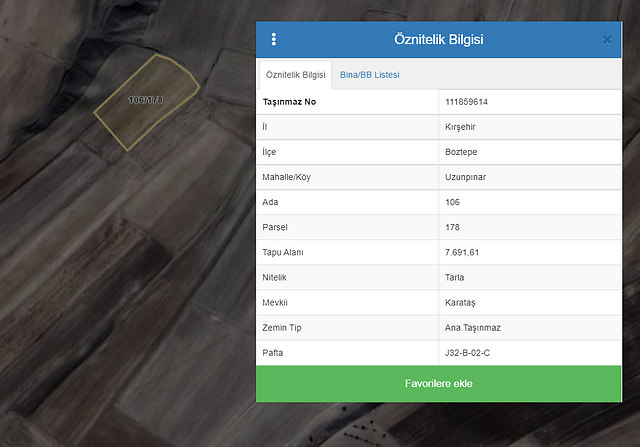This screenshot has width=640, height=447.
Task: Click the 106/178 parcel label on map
Action: pyautogui.click(x=146, y=100)
